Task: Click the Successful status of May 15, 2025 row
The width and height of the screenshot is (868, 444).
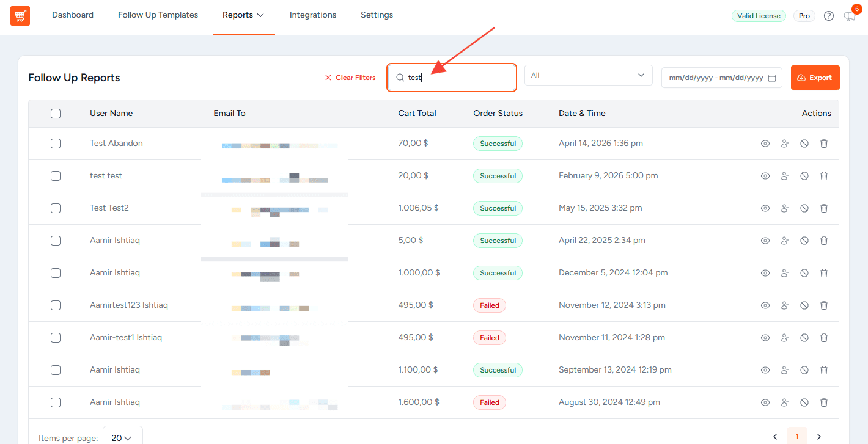Action: pyautogui.click(x=498, y=208)
